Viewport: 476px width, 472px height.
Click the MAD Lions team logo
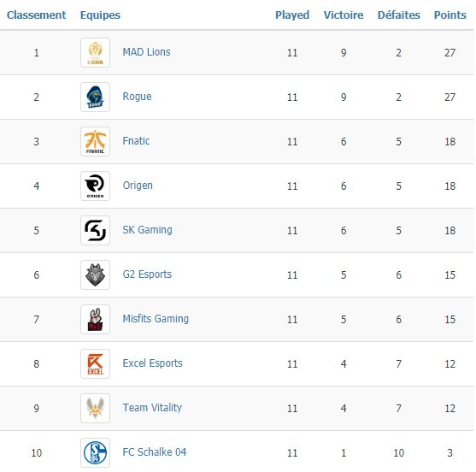[95, 52]
